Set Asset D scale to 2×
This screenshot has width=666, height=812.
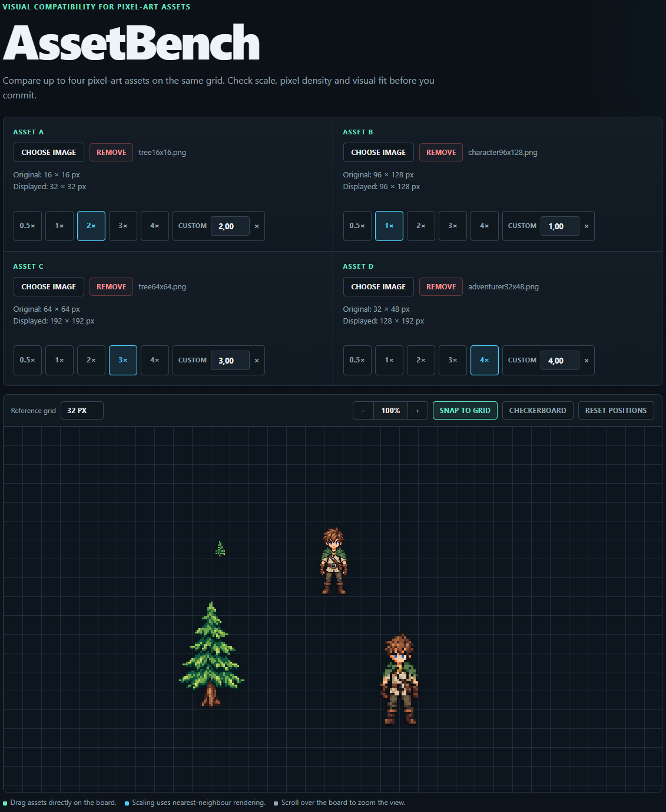point(421,360)
